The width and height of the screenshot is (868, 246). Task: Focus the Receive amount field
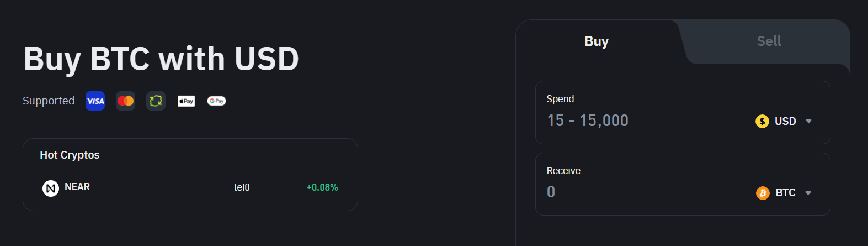click(x=635, y=192)
